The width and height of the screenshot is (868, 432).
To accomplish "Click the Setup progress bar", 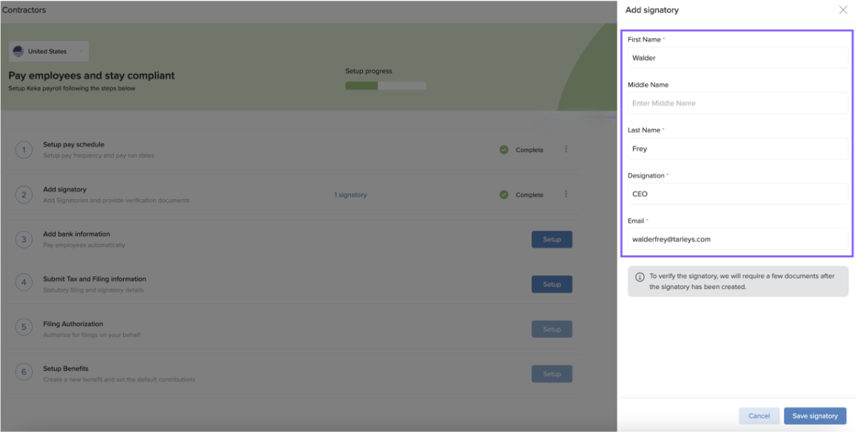I will pos(385,85).
